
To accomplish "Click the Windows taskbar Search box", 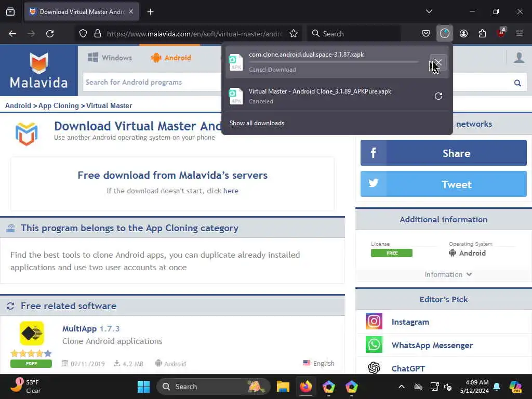I will coord(213,387).
